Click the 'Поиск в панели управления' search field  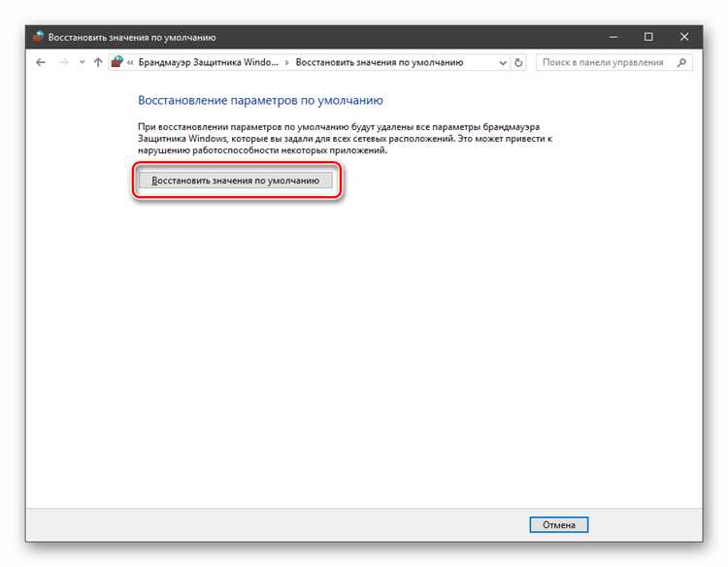613,62
